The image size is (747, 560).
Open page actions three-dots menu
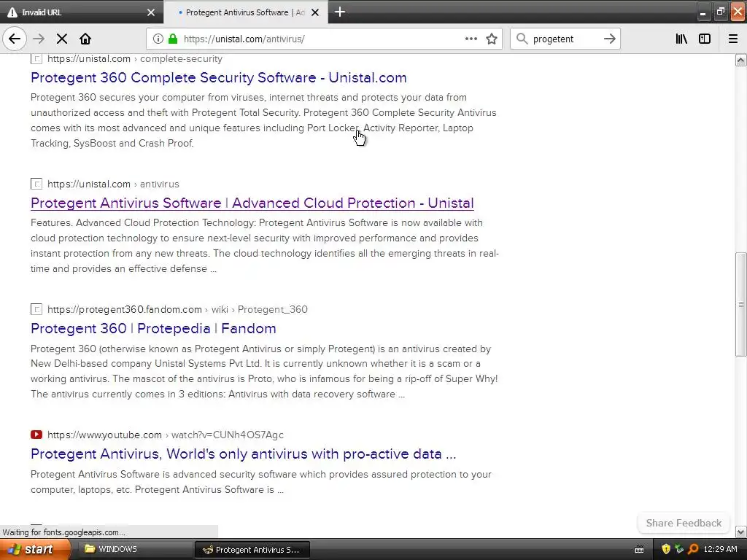click(x=471, y=39)
